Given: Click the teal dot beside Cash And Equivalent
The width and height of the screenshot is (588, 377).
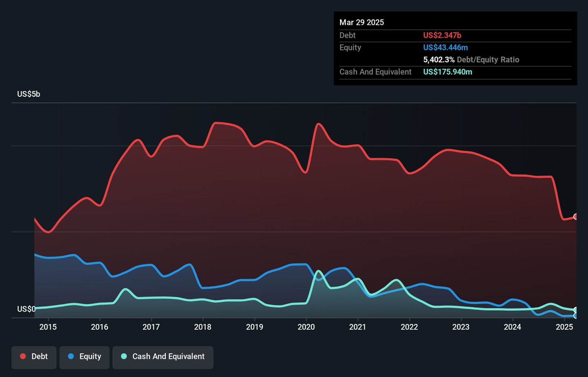Looking at the screenshot, I should (124, 357).
